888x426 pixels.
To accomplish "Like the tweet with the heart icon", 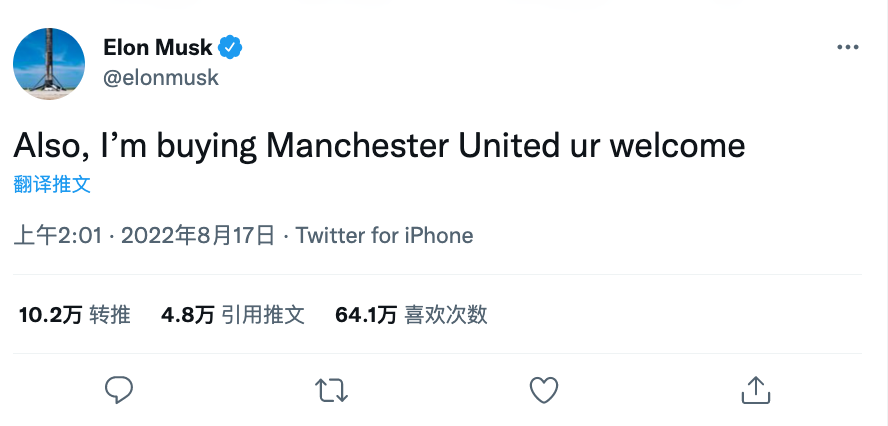I will pos(543,389).
